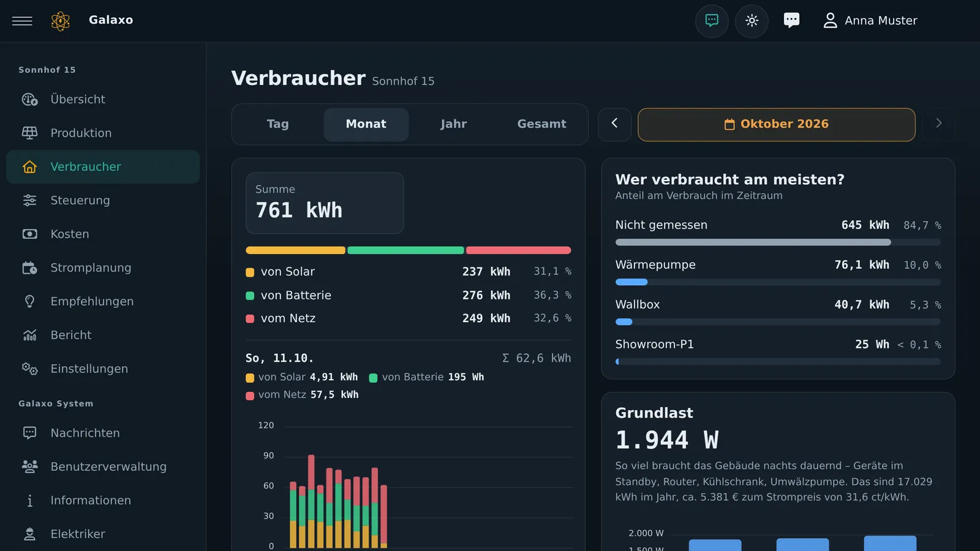Click the Verbraucher house icon
Screen dimensions: 980x551
pyautogui.click(x=29, y=167)
